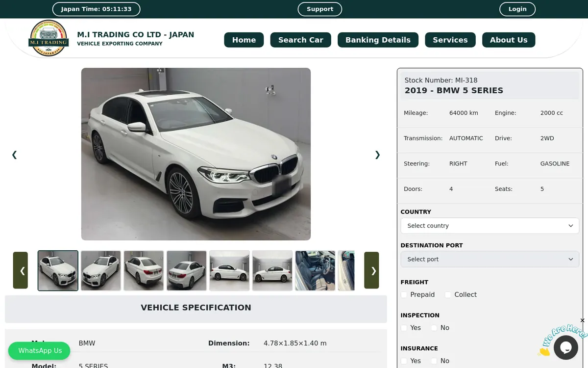Open the Search Car menu

[301, 40]
